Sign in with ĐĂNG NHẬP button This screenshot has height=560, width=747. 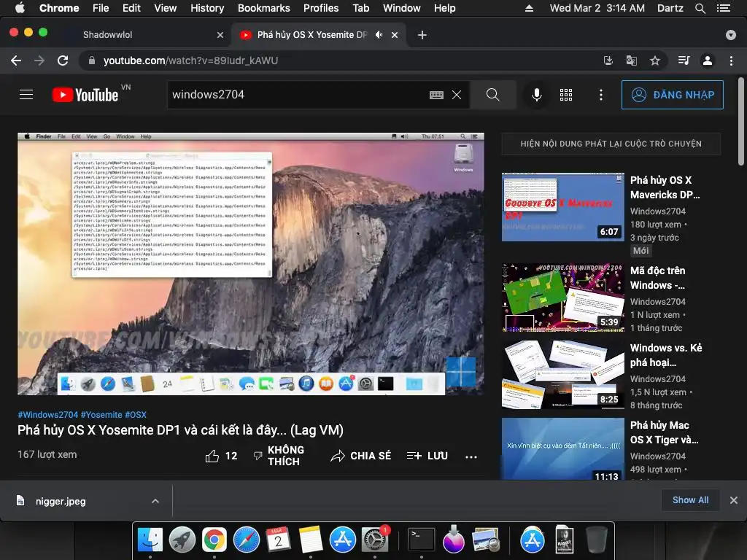[x=672, y=95]
